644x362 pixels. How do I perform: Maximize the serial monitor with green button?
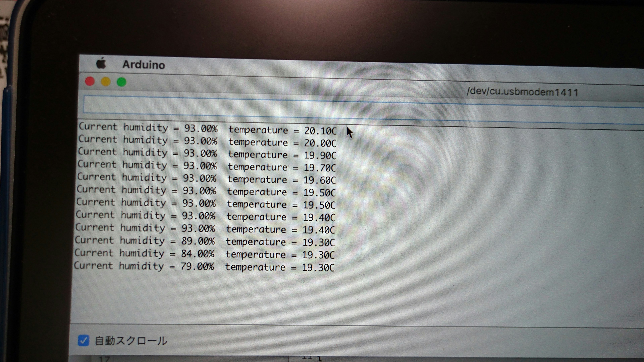121,82
